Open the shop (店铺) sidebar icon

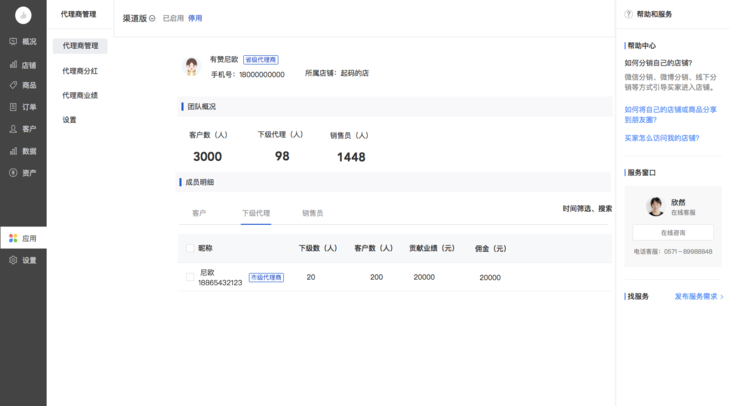tap(13, 64)
